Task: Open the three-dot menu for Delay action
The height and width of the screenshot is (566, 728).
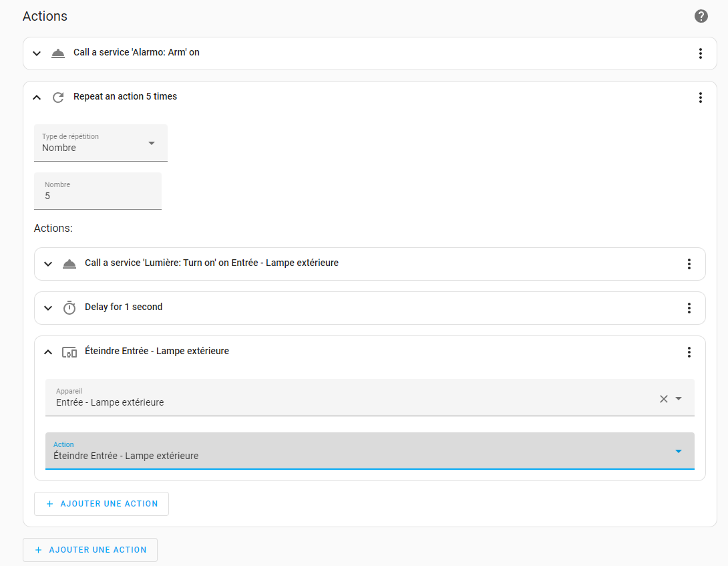Action: (689, 308)
